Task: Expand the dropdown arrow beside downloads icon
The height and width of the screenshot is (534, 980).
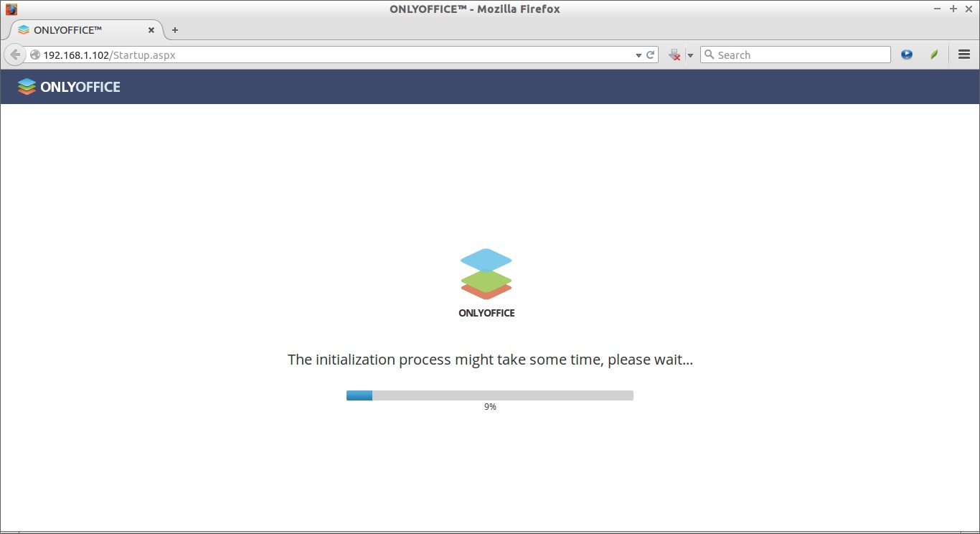Action: tap(690, 55)
